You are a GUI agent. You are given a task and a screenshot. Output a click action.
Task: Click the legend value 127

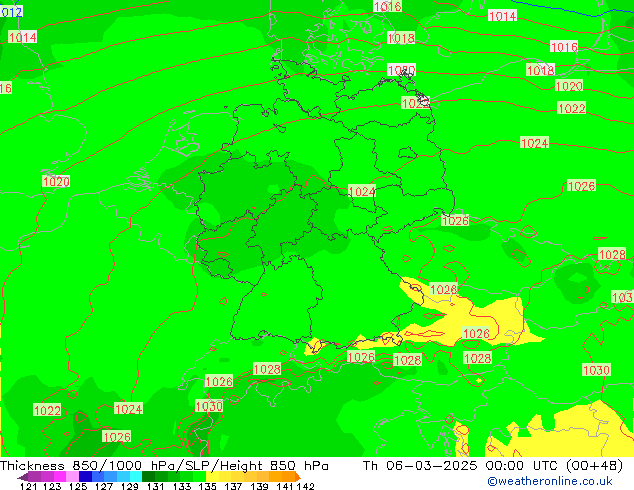(x=104, y=486)
